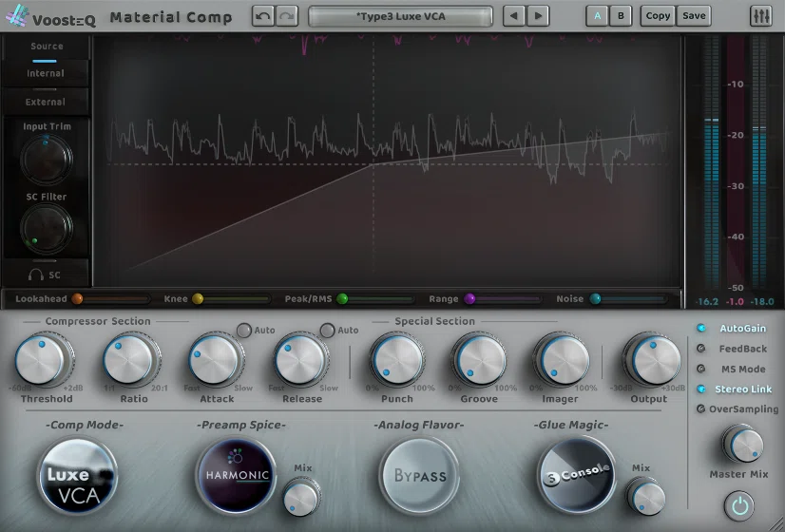Screen dimensions: 785x532
Task: Choose Internal sidechain source
Action: (46, 73)
